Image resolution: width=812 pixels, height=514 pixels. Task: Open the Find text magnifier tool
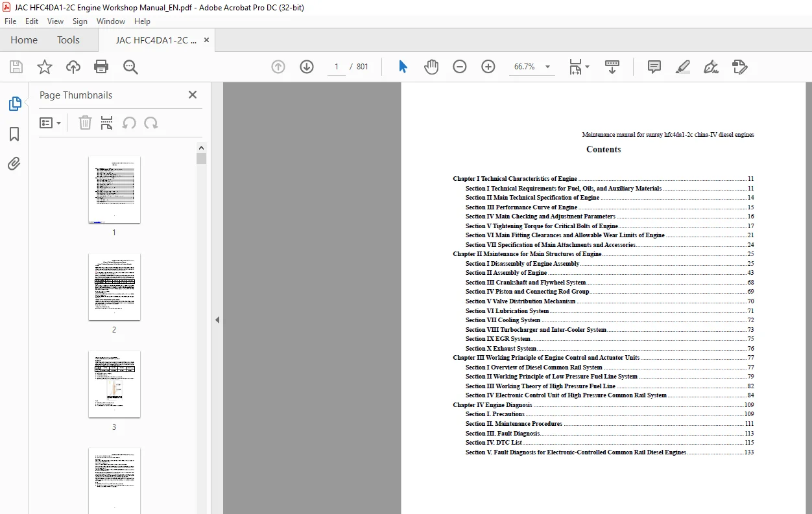[130, 67]
